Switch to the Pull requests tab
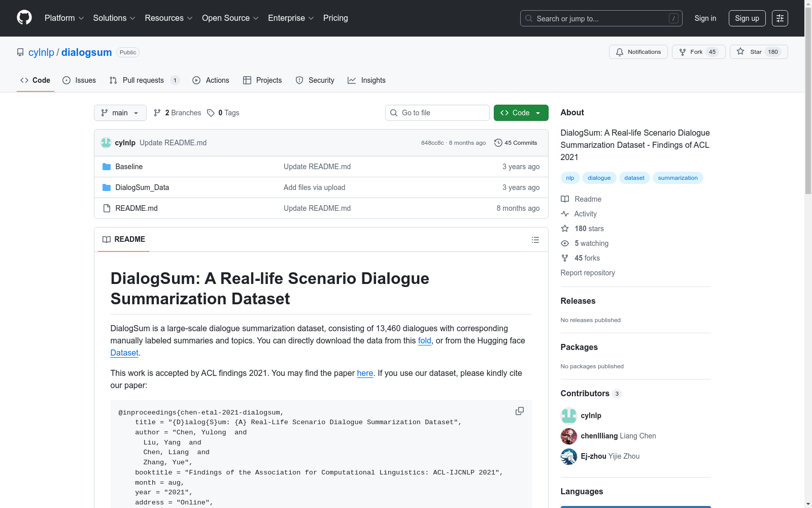 tap(145, 80)
